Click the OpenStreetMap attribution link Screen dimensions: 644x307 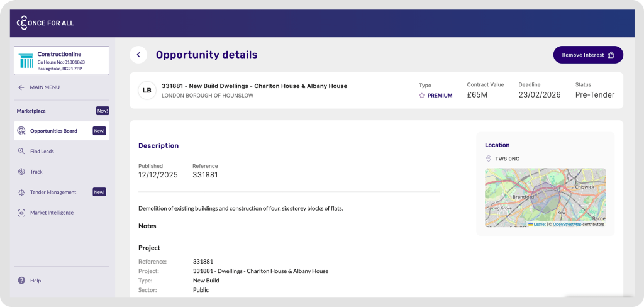(x=567, y=225)
